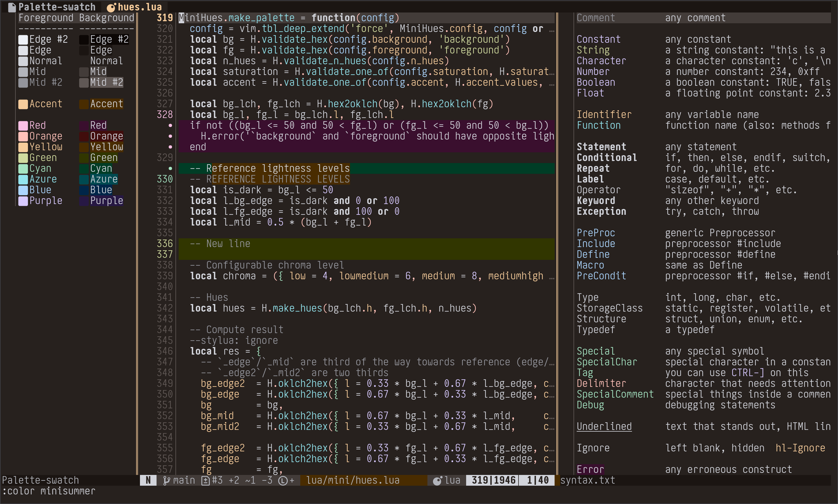Click the Lua icon on hues.lua tab
This screenshot has height=504, width=838.
[111, 7]
